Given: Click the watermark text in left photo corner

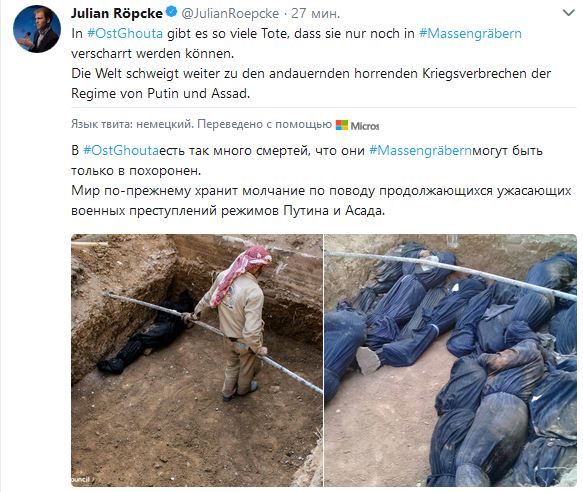Looking at the screenshot, I should 81,480.
